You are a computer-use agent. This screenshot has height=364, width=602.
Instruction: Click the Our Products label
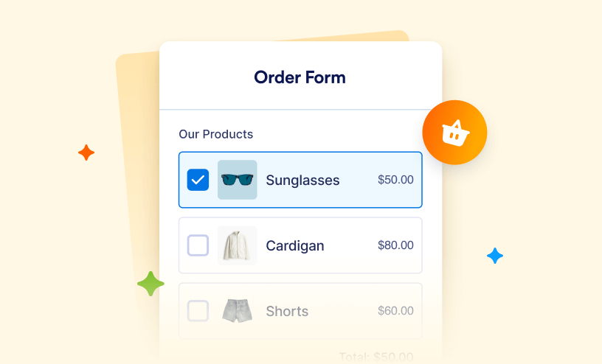[215, 134]
